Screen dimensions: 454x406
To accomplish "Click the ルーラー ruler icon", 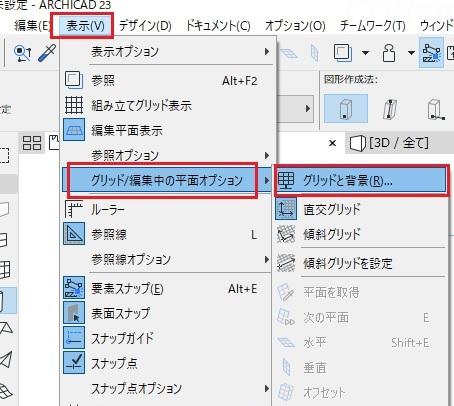I will pos(73,209).
